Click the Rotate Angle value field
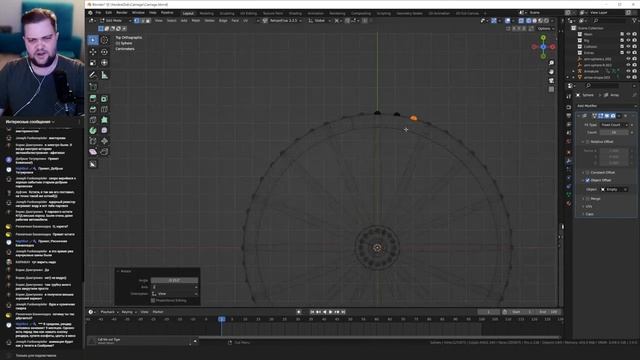Screen dimensions: 640x360 (175, 280)
